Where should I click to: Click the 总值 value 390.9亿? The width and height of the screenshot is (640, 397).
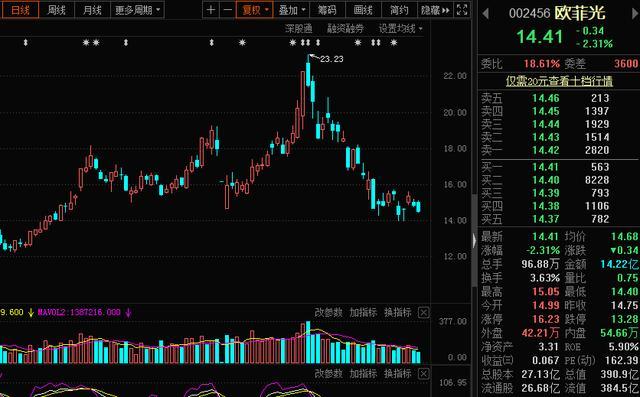click(619, 374)
